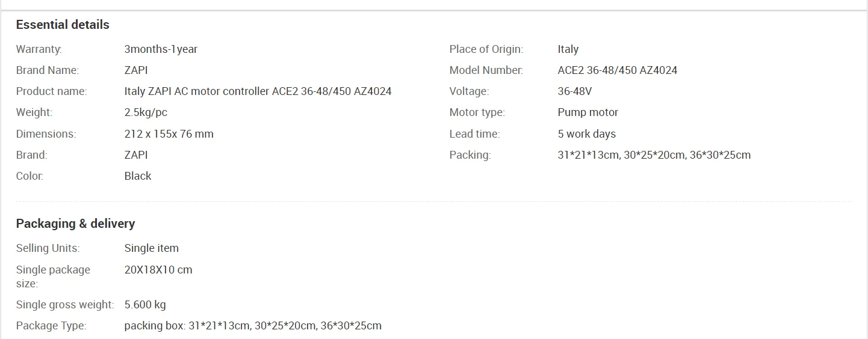Click the dimensions value 212 x 155x 76 mm
868x339 pixels.
[169, 134]
